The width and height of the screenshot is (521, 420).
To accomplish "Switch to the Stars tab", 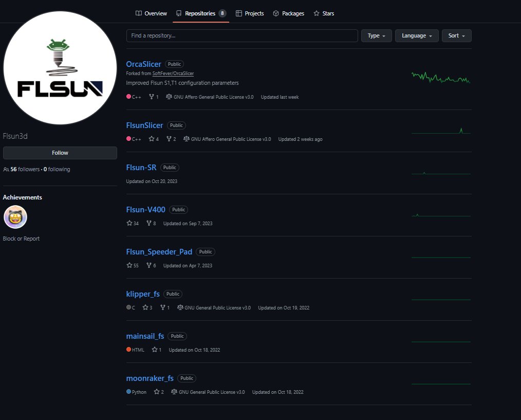I will point(324,13).
